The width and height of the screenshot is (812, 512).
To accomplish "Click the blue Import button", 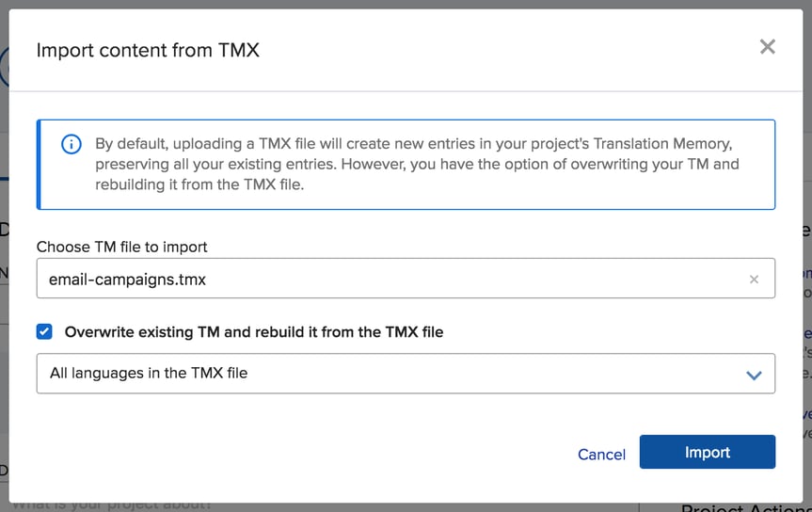I will (x=707, y=452).
